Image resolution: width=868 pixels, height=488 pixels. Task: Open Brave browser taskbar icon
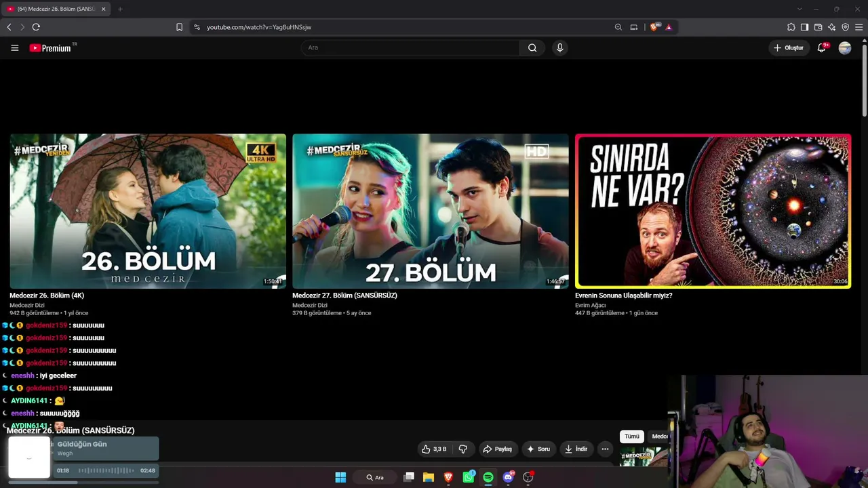tap(448, 477)
